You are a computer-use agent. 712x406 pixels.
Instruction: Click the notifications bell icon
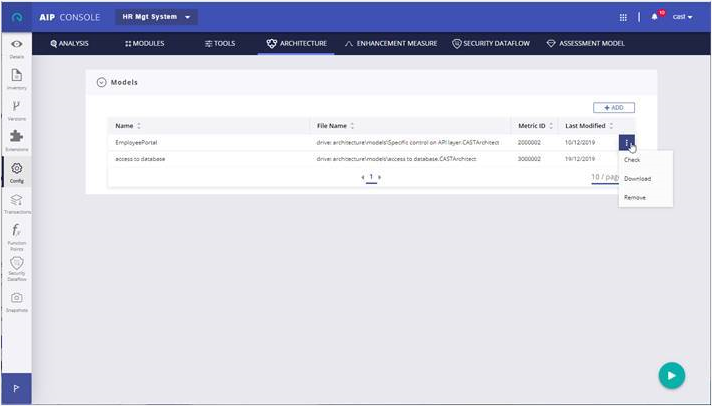653,17
